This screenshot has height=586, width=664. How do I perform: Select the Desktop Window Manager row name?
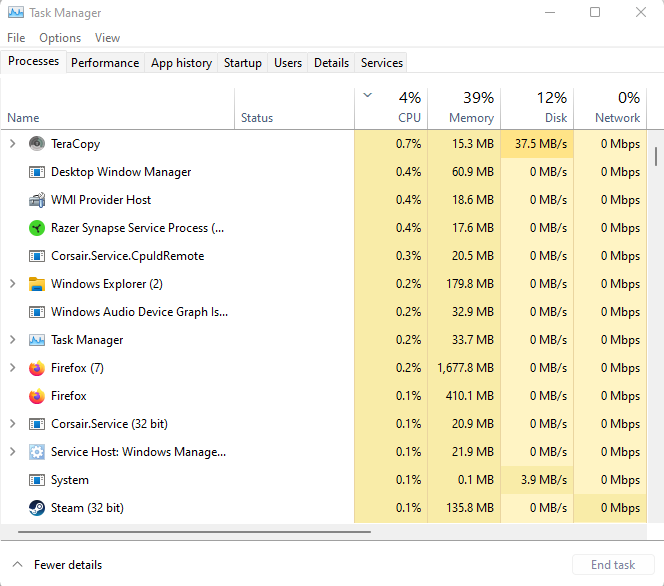[121, 172]
